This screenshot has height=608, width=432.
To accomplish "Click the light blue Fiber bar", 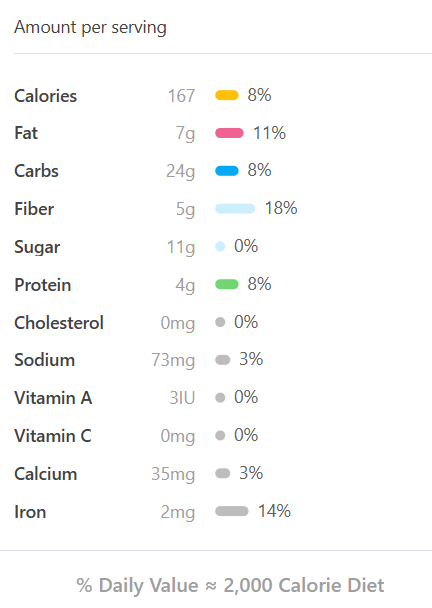I will pos(235,209).
